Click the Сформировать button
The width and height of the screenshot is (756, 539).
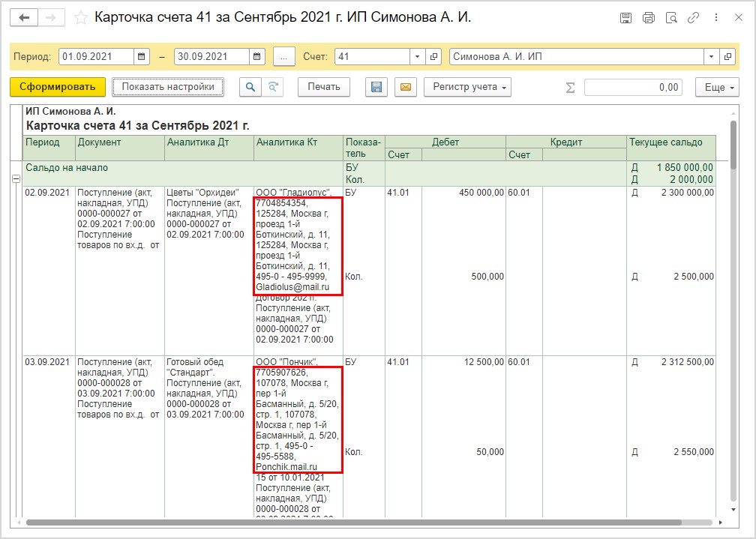57,87
